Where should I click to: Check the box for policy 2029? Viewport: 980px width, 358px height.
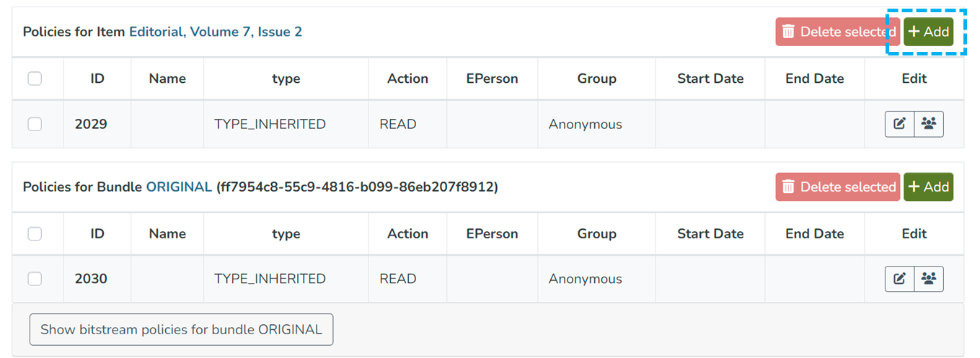coord(35,124)
